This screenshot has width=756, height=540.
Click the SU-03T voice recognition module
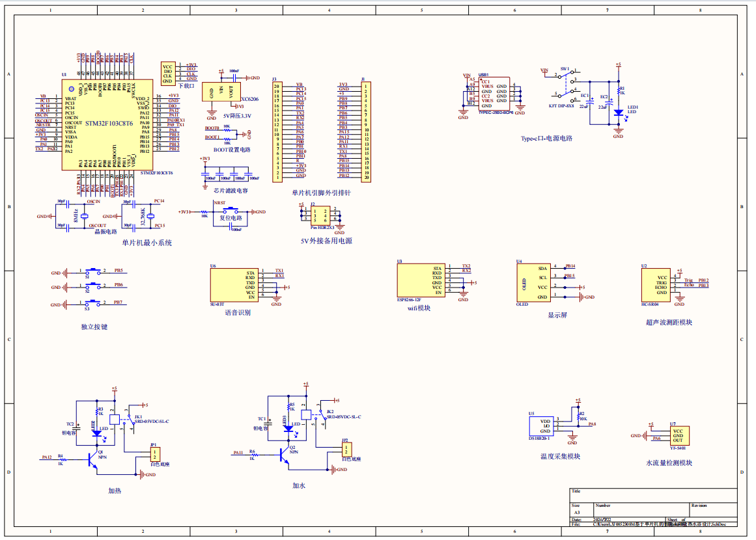pyautogui.click(x=233, y=284)
